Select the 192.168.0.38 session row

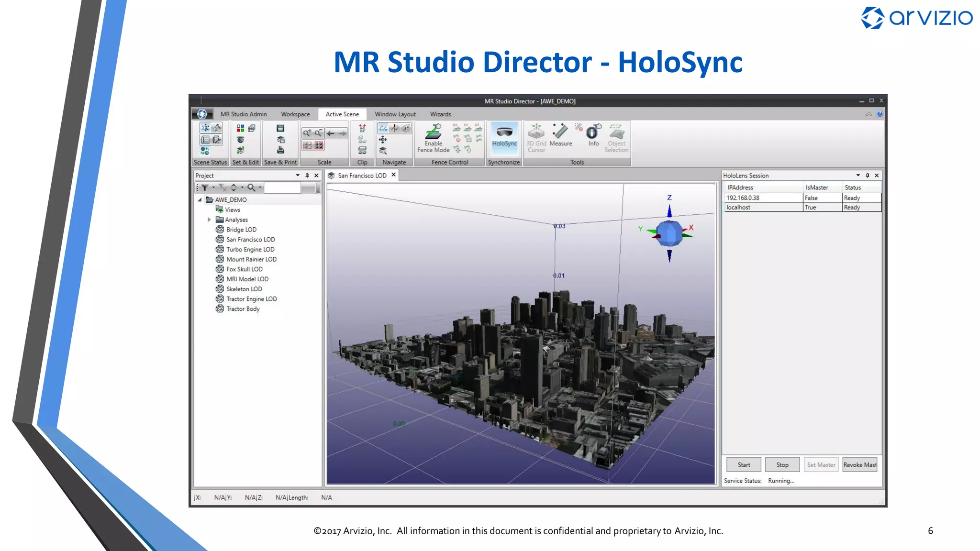click(802, 198)
